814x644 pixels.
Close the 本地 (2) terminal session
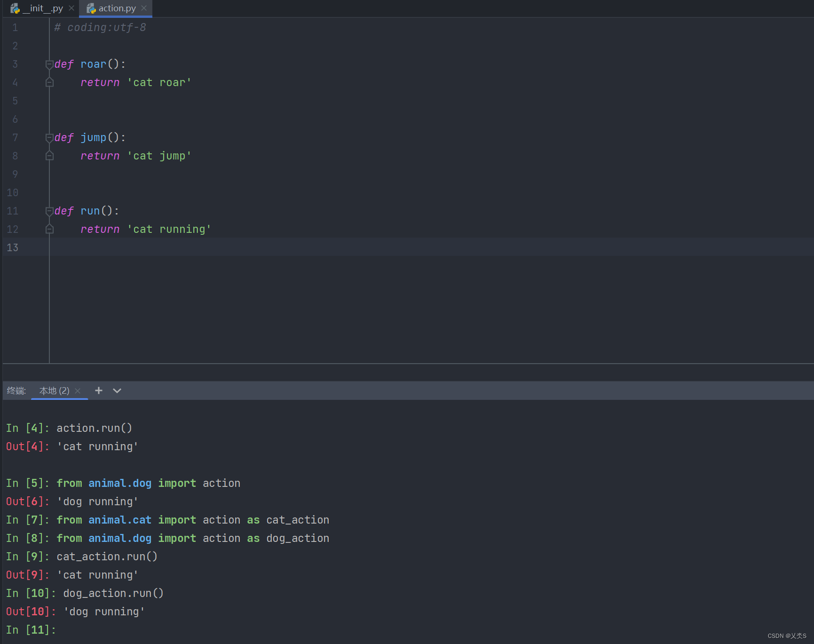[78, 391]
